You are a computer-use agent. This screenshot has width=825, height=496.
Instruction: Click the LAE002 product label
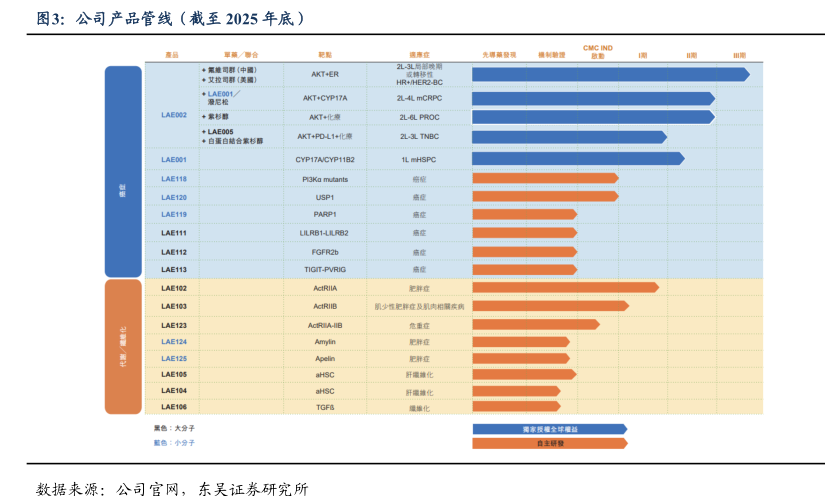coord(174,115)
